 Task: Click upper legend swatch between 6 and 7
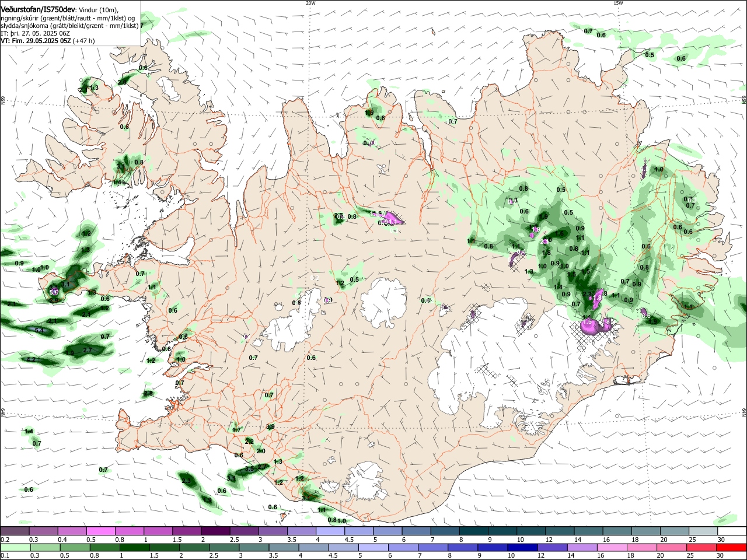(x=417, y=531)
